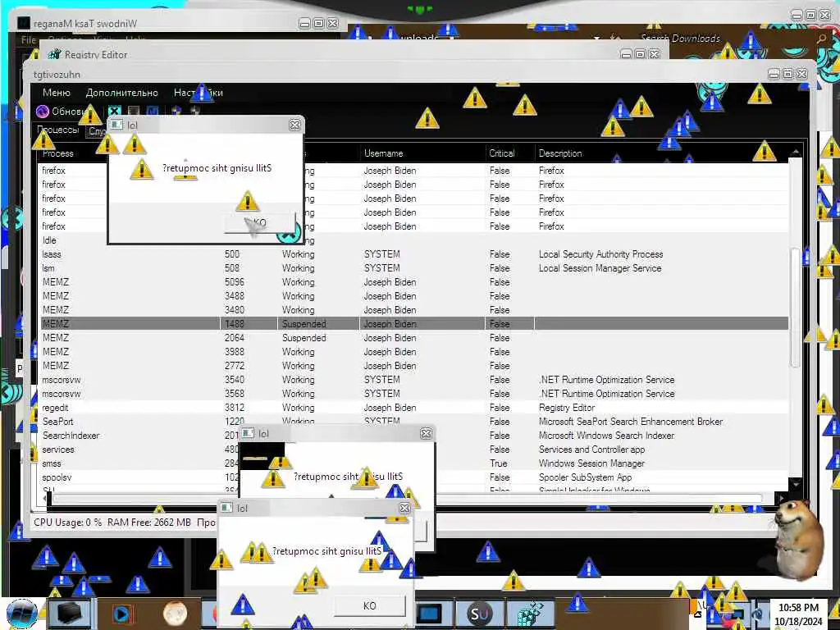Click the purple Обновить refresh icon
The width and height of the screenshot is (840, 630).
point(43,111)
